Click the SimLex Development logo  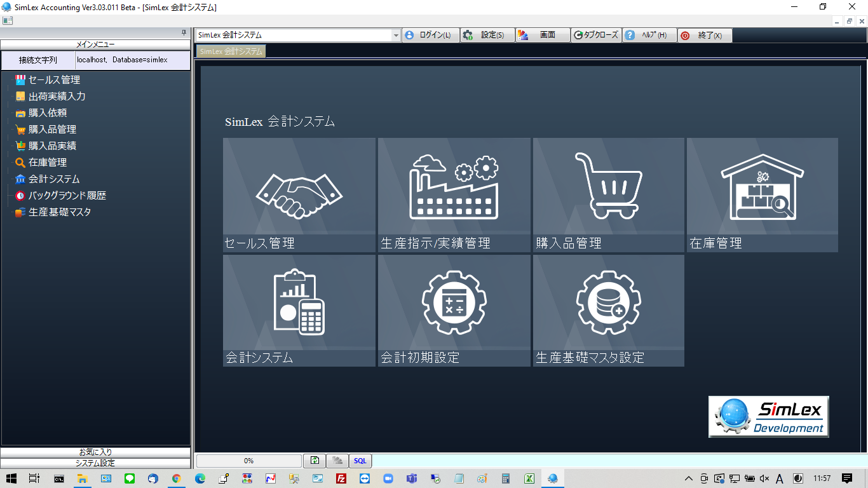[769, 417]
